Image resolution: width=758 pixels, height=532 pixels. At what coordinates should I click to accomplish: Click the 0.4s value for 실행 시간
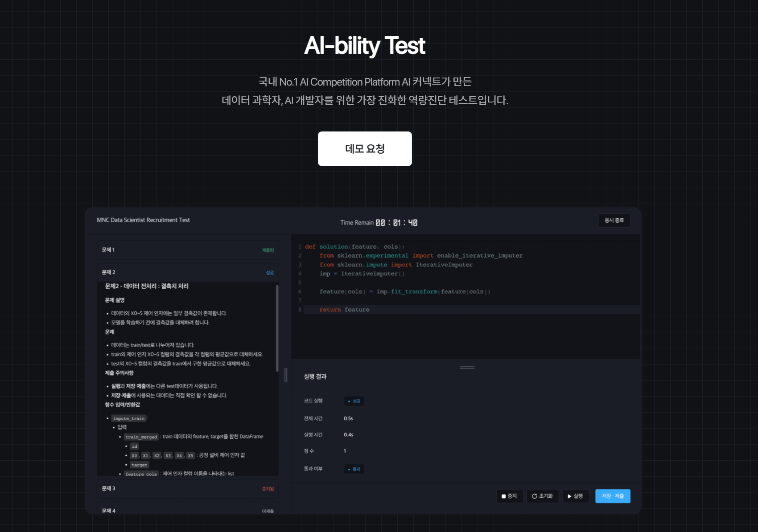click(348, 435)
